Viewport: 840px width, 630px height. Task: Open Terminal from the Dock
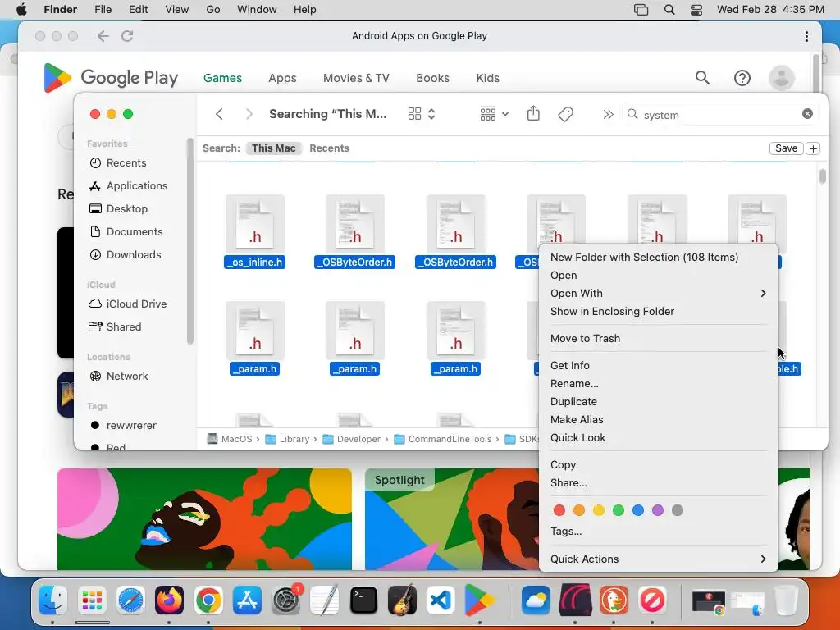click(x=363, y=600)
